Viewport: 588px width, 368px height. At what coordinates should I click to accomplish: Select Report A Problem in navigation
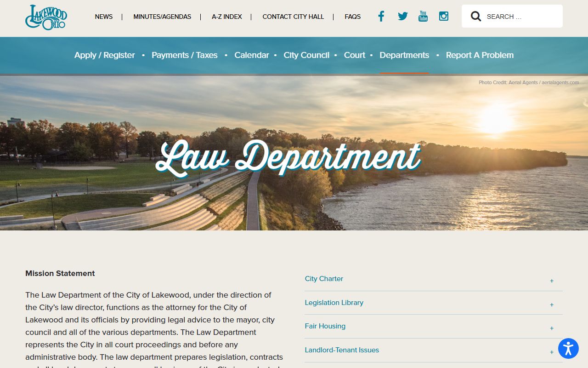point(480,55)
